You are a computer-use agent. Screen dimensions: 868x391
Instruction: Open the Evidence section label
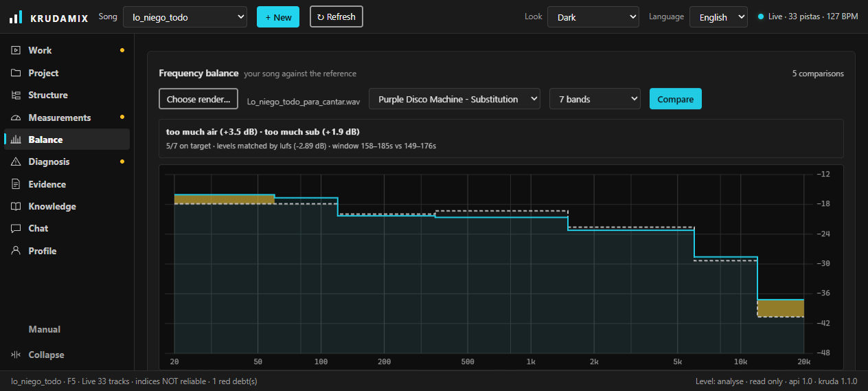pyautogui.click(x=47, y=184)
